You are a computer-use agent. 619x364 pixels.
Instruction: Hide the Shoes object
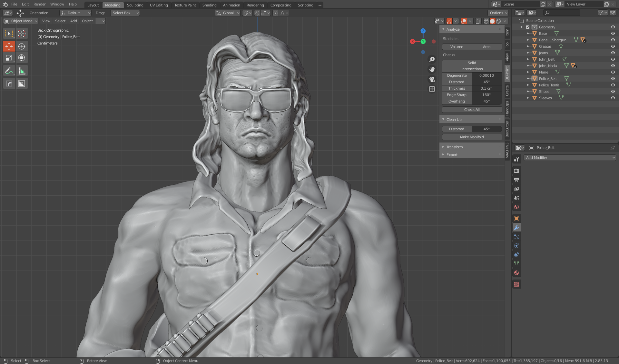[613, 91]
